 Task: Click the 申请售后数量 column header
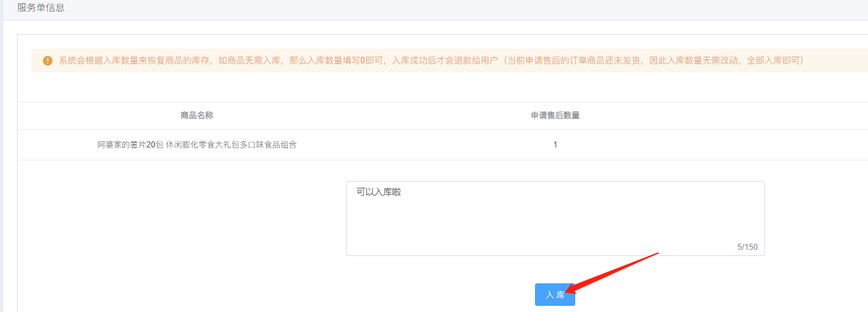click(x=555, y=115)
